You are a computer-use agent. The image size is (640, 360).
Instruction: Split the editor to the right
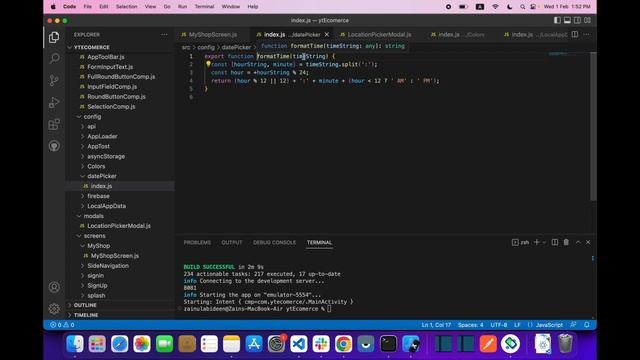tap(575, 34)
